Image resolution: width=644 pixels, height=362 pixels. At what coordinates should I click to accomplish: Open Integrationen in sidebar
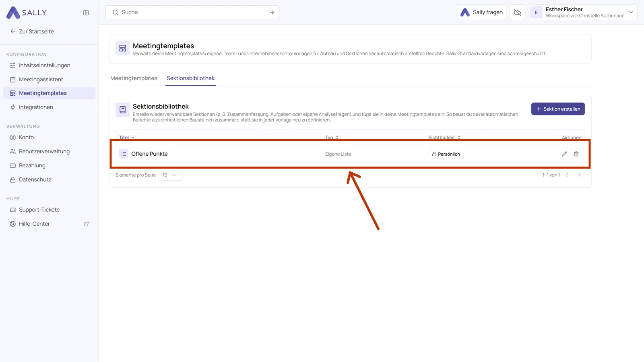[x=50, y=107]
